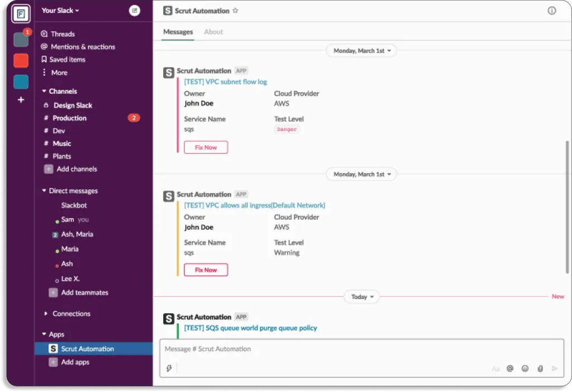This screenshot has width=572, height=392.
Task: Select the workspace with F logo
Action: 21,14
